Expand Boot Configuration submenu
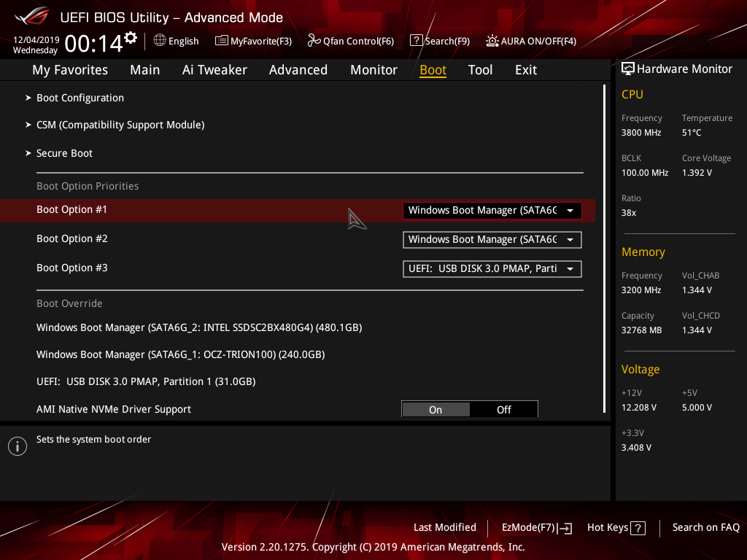 (x=80, y=98)
